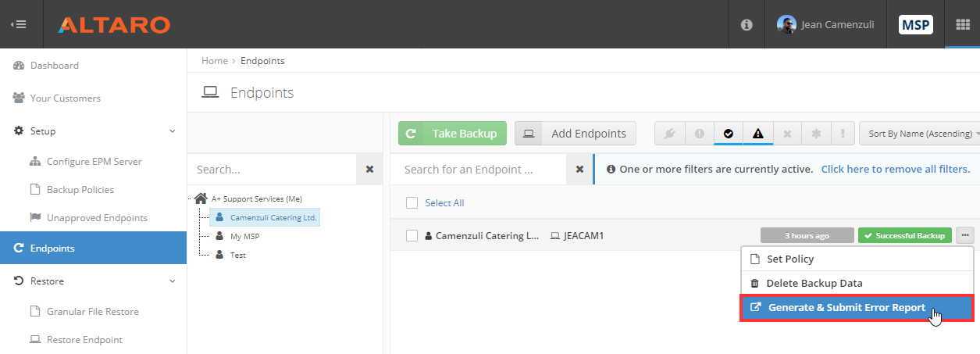Click the Endpoints breadcrumb
The height and width of the screenshot is (354, 980).
pyautogui.click(x=262, y=61)
